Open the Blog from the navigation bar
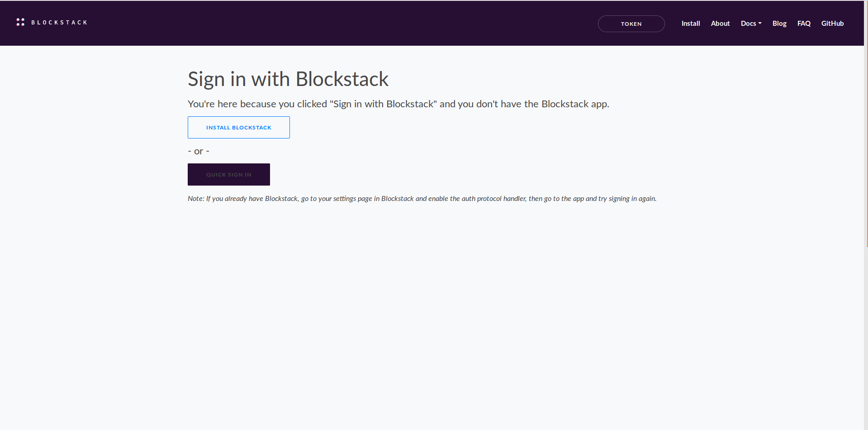The width and height of the screenshot is (868, 430). click(779, 23)
